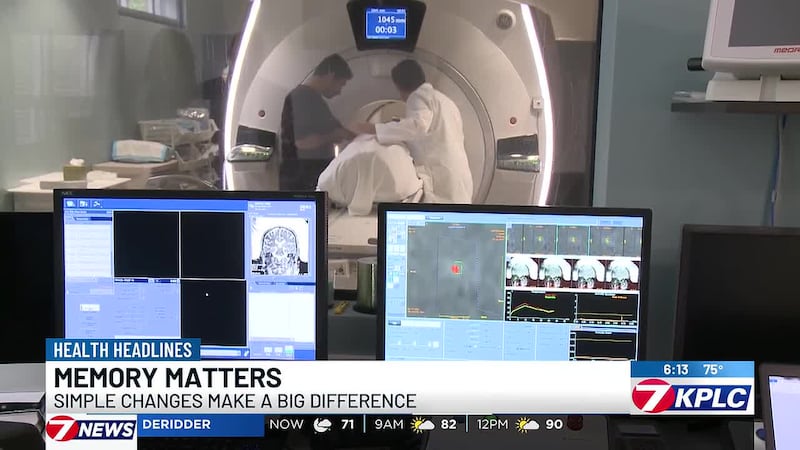The height and width of the screenshot is (450, 800).
Task: Click the 9AM weather forecast icon
Action: [x=422, y=424]
